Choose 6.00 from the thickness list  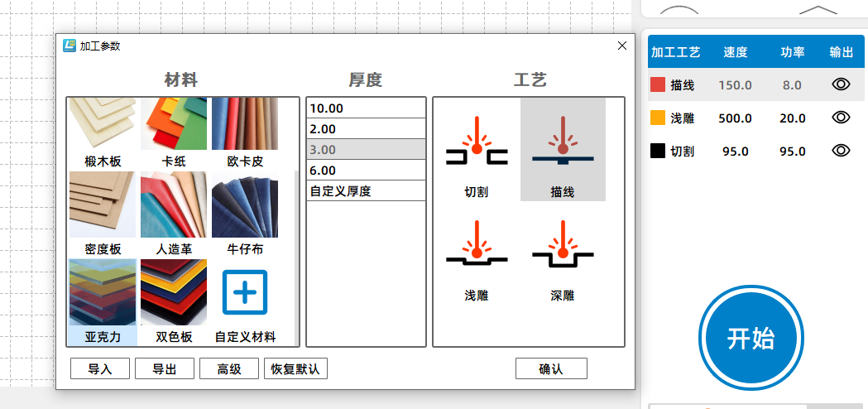click(x=366, y=171)
